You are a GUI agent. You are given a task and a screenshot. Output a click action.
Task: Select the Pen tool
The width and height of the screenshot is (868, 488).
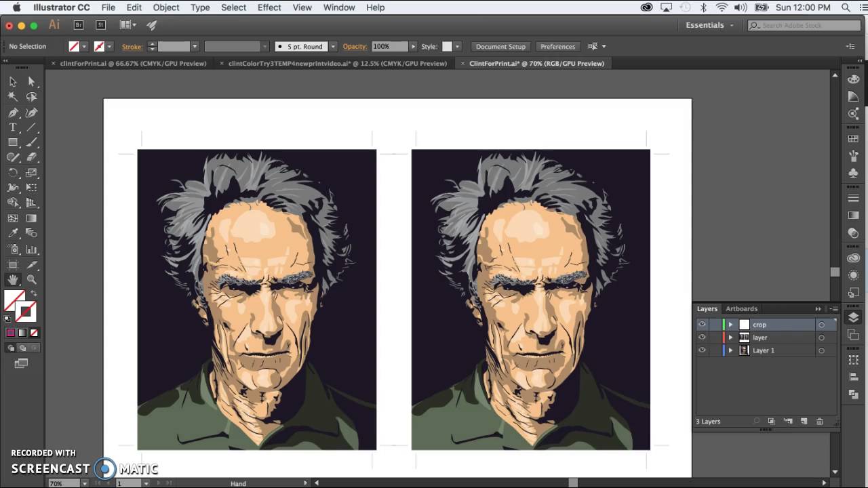(13, 113)
